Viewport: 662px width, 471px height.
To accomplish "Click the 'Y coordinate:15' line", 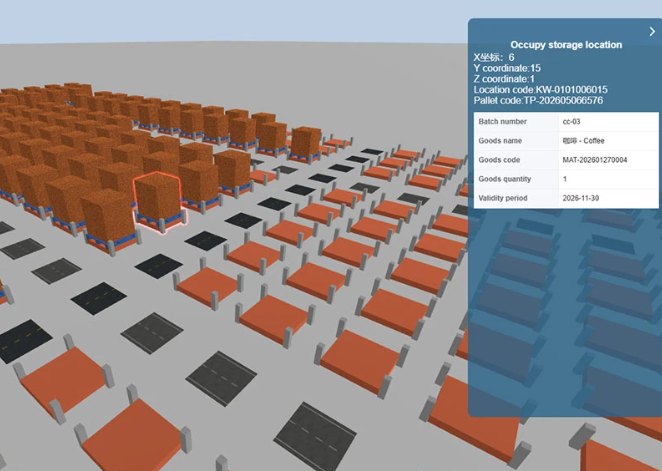I will click(507, 68).
